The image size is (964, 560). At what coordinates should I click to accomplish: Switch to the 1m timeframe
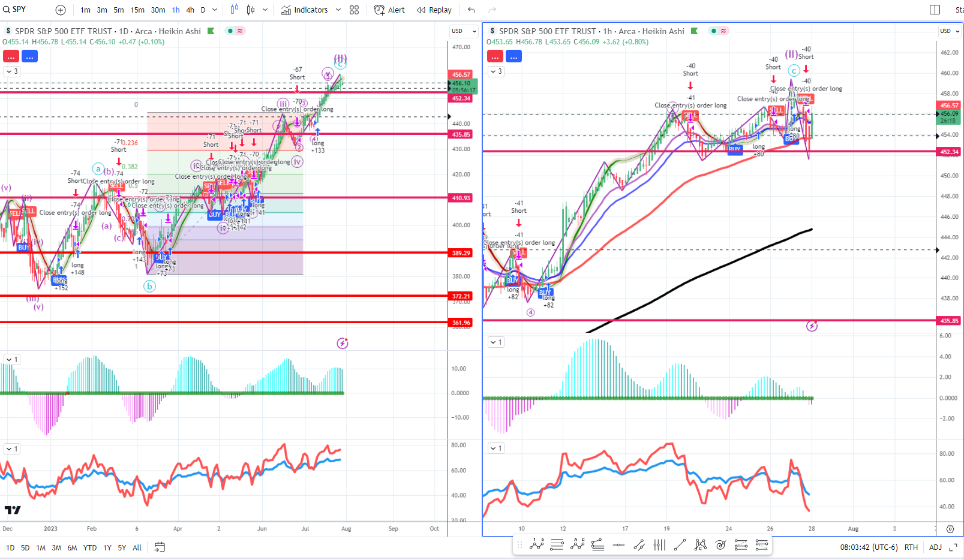pyautogui.click(x=86, y=10)
